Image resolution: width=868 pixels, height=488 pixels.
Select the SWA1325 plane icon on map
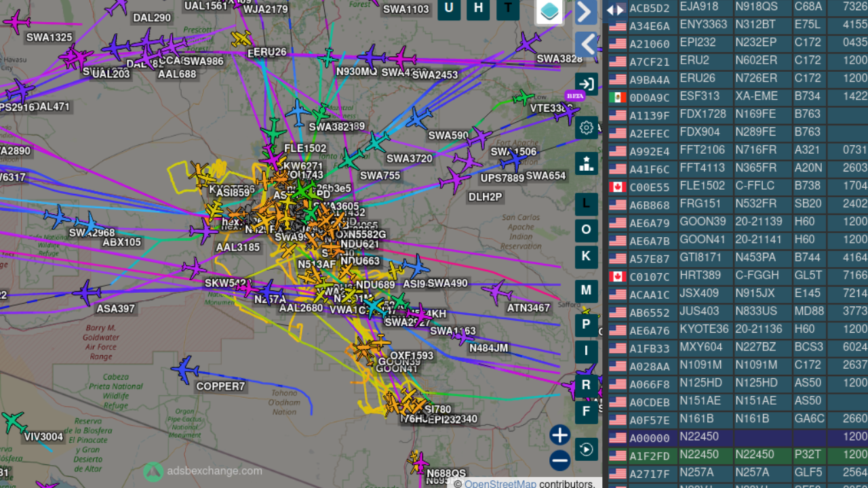coord(16,22)
